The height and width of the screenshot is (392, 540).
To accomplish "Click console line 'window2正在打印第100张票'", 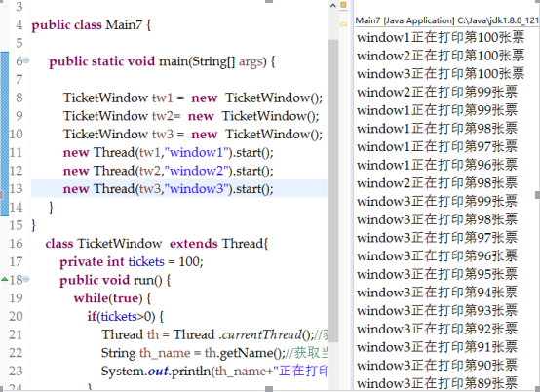I will [441, 56].
